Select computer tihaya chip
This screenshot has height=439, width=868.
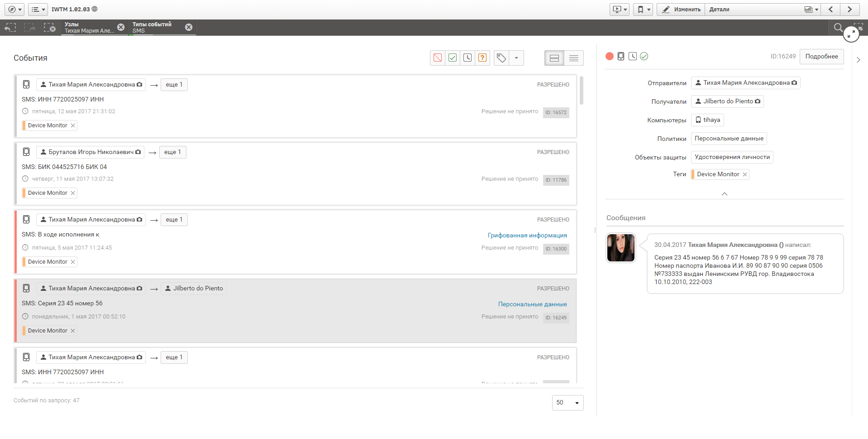[x=707, y=120]
